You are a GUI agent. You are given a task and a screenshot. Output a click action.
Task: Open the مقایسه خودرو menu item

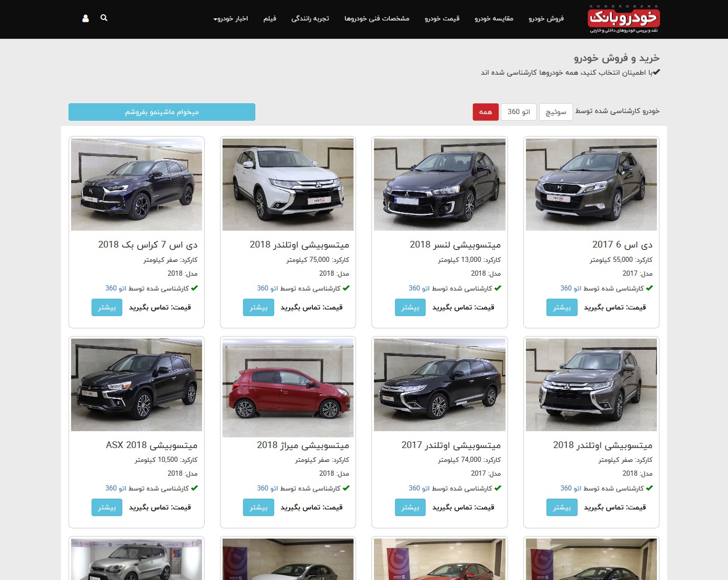click(494, 18)
